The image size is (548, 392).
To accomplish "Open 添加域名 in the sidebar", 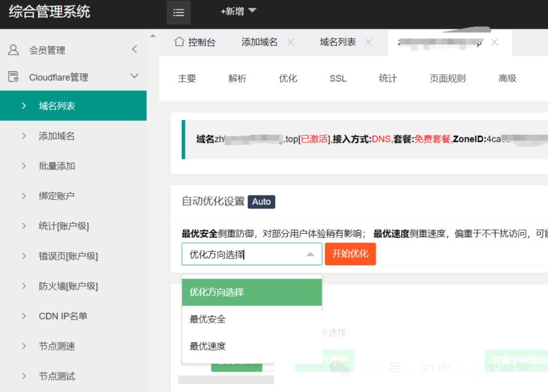I will pos(74,136).
